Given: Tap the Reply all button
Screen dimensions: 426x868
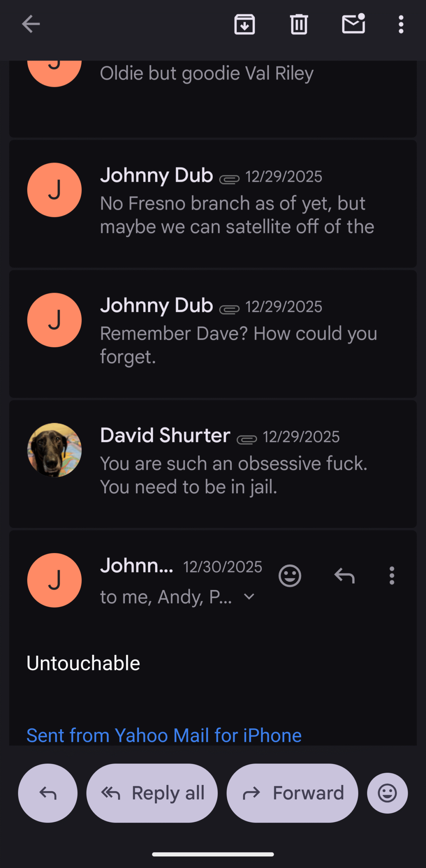Looking at the screenshot, I should pos(152,793).
